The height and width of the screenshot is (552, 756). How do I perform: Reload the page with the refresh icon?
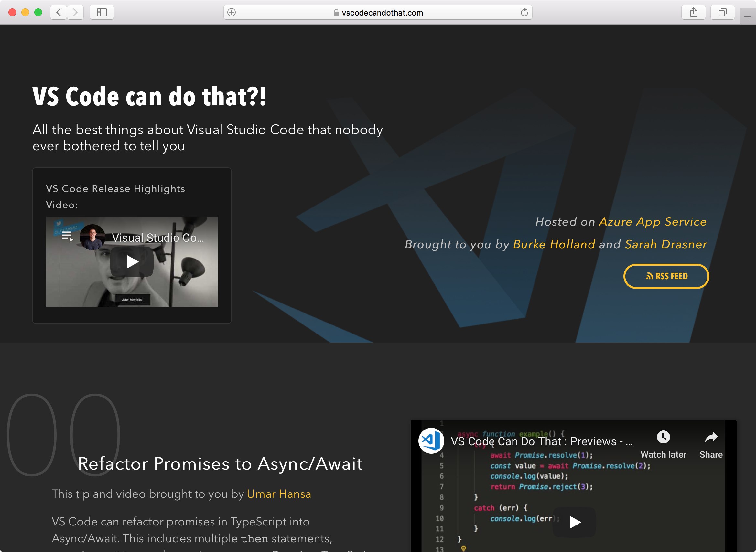click(524, 12)
